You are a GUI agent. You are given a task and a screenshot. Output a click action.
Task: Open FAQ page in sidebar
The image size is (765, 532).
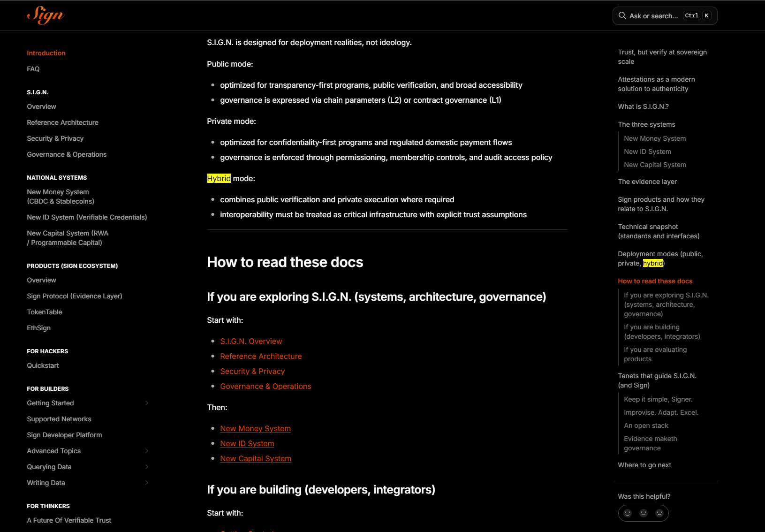(33, 69)
